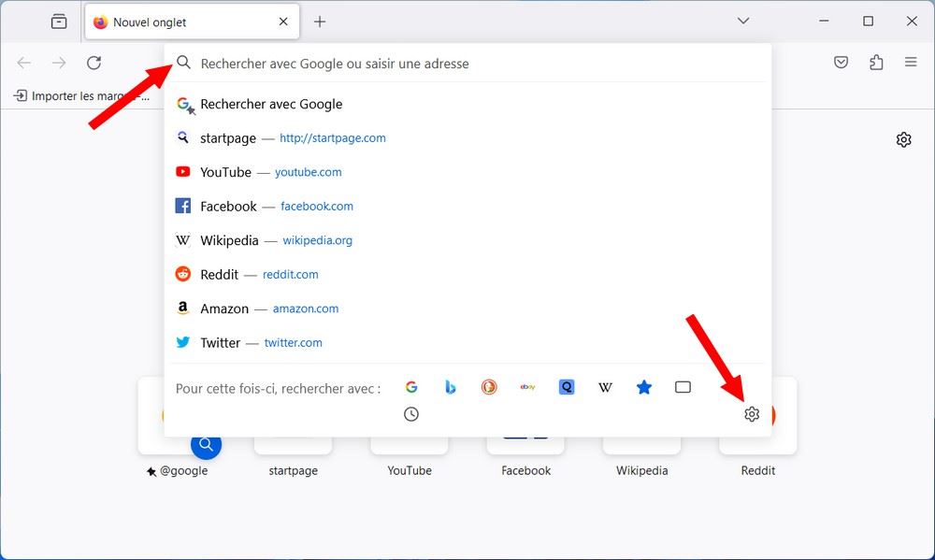Open Pocket from the toolbar
This screenshot has width=935, height=560.
point(841,62)
